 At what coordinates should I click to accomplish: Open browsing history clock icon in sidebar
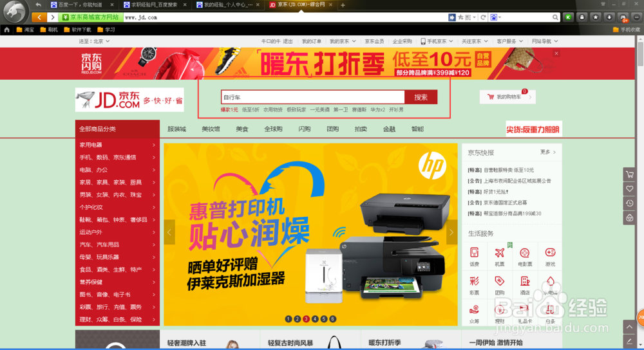coord(630,203)
